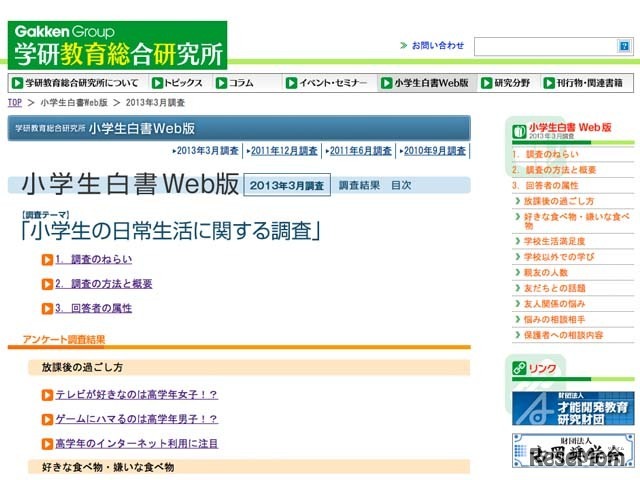Screen dimensions: 640x480
Task: Click the boxed 2013年3月調査 heading label
Action: point(287,185)
